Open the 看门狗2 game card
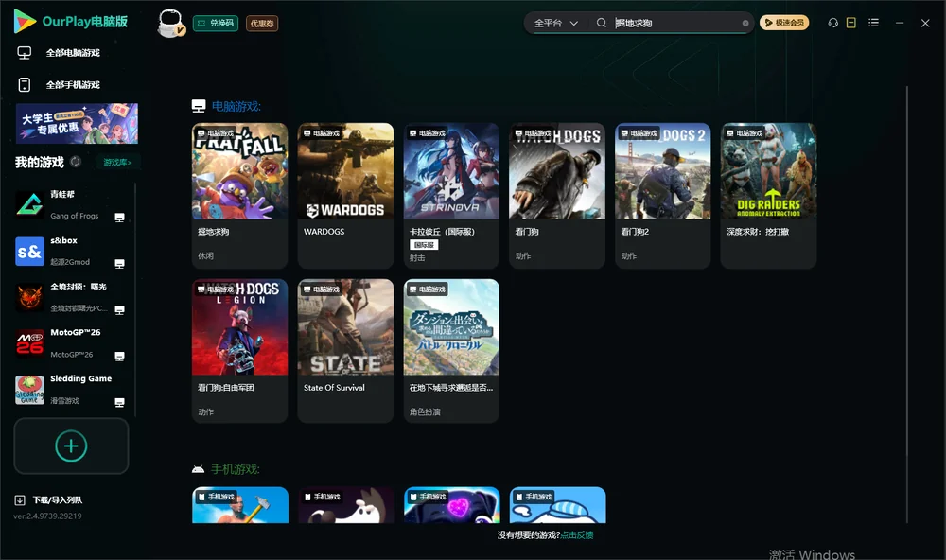 (662, 196)
